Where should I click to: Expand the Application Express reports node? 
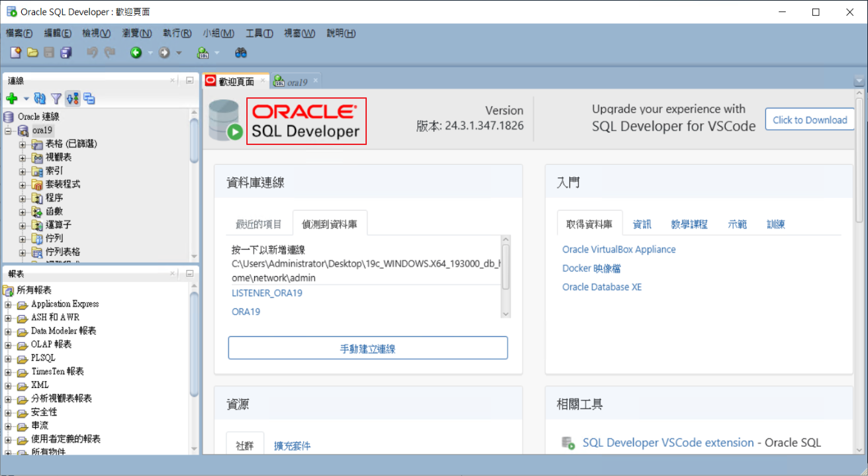pos(9,305)
